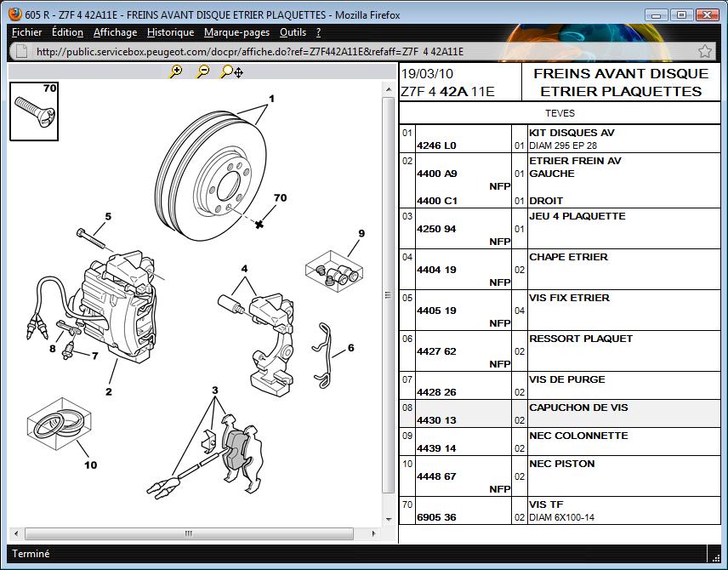
Task: Click callout number 9 in the diagram
Action: [x=361, y=233]
